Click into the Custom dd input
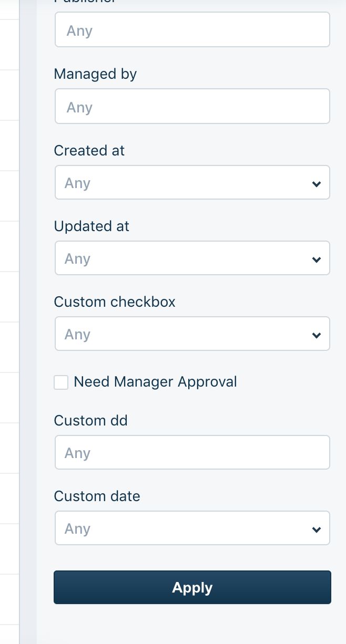 pos(192,453)
